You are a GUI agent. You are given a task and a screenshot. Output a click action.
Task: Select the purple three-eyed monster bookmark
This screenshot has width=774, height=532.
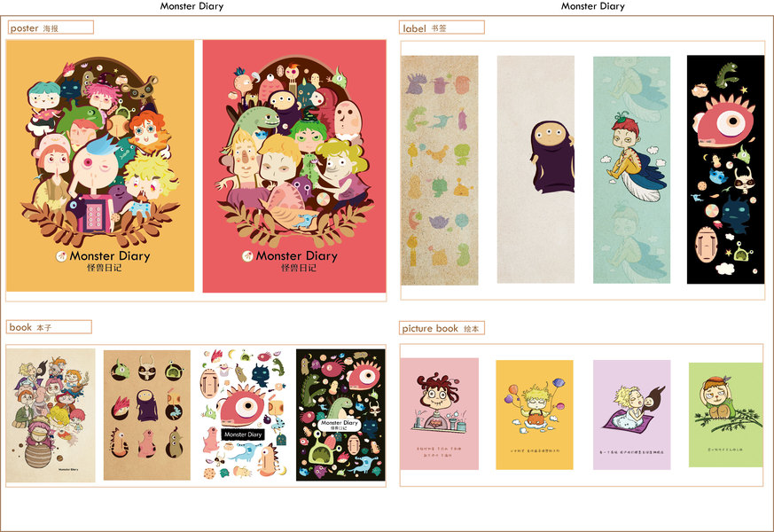click(536, 169)
